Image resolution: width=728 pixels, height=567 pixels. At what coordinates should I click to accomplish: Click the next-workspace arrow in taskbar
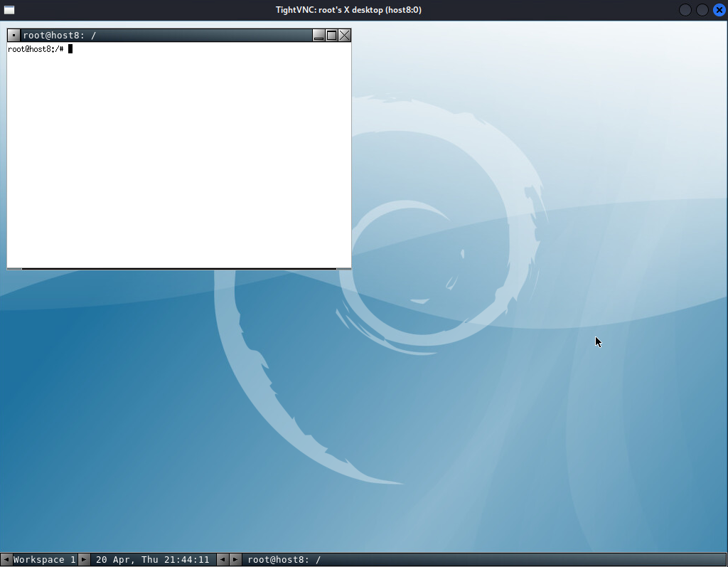pos(84,559)
